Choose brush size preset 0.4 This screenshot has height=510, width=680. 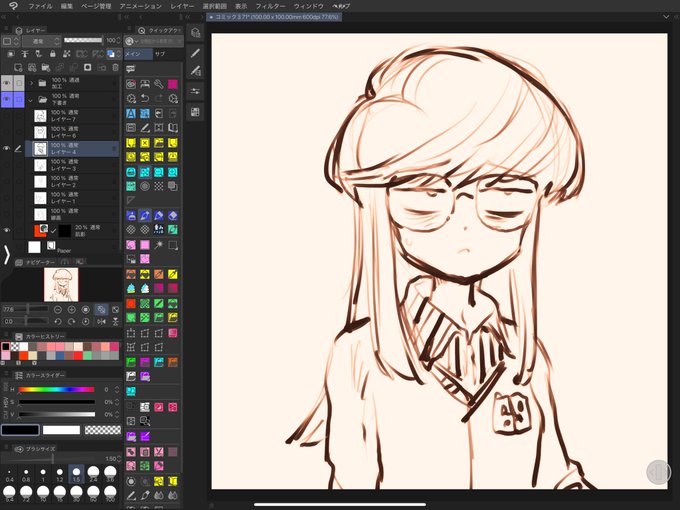9,474
